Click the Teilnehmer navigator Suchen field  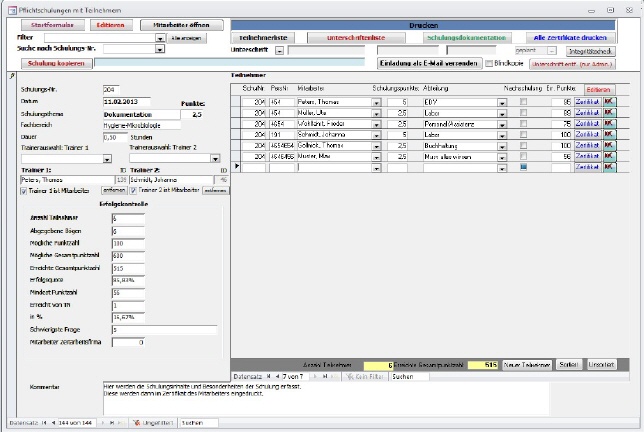[410, 376]
